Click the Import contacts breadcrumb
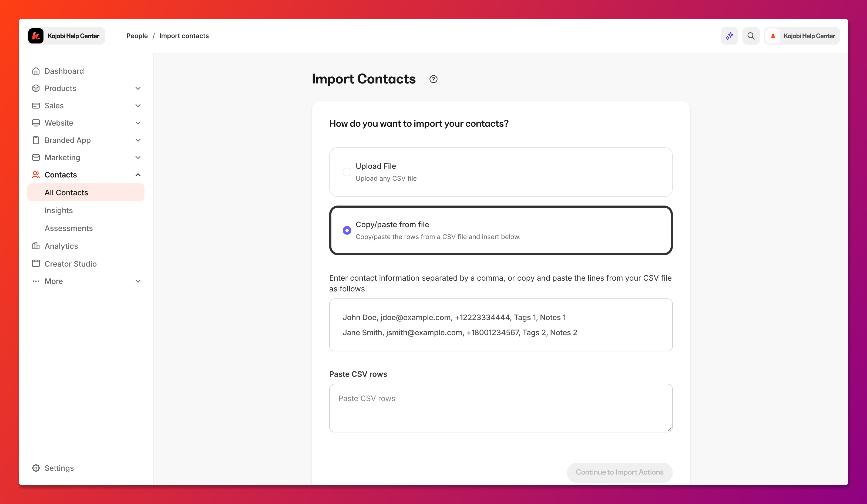 tap(184, 36)
